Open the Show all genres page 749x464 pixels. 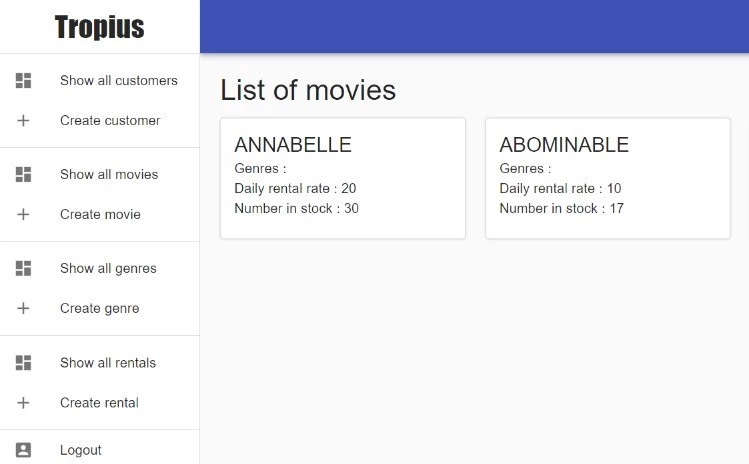pyautogui.click(x=108, y=269)
